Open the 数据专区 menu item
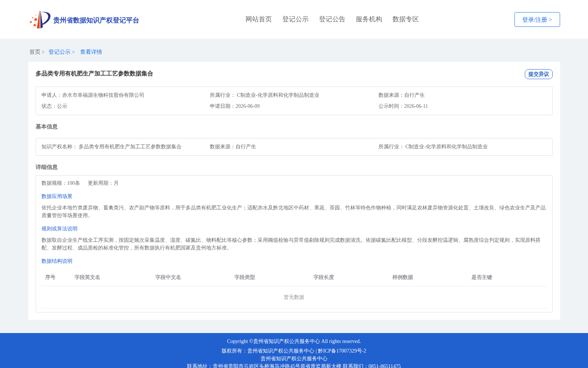The width and height of the screenshot is (588, 368). 406,19
